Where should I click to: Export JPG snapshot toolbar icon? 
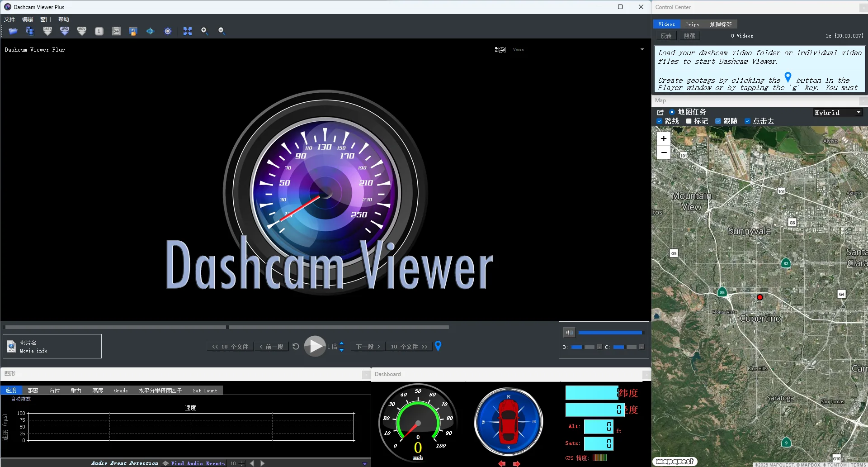click(65, 31)
